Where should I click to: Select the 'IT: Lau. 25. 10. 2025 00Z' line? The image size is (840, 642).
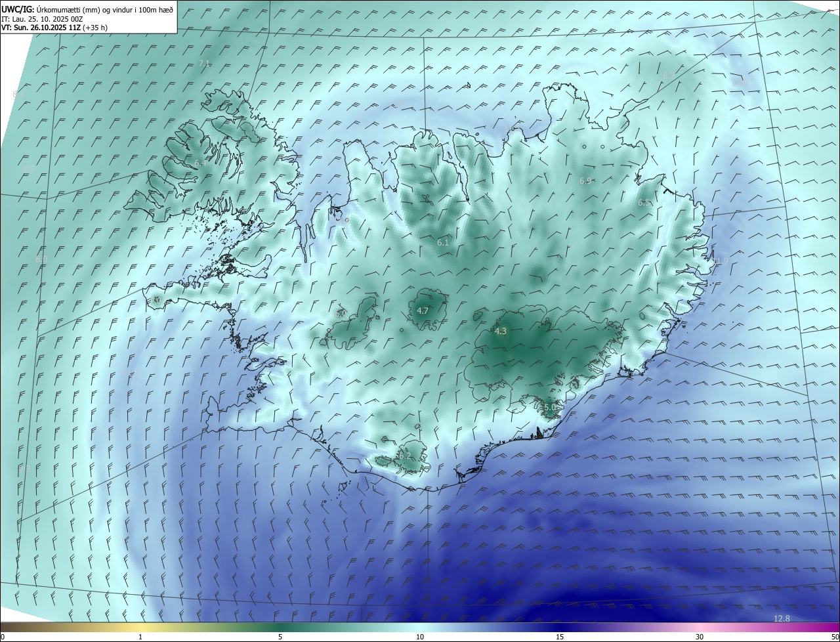click(x=42, y=18)
